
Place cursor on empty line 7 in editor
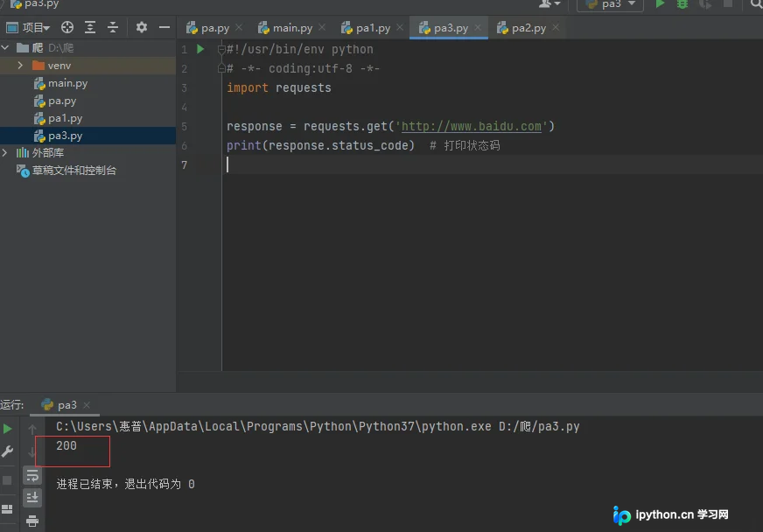(492, 165)
